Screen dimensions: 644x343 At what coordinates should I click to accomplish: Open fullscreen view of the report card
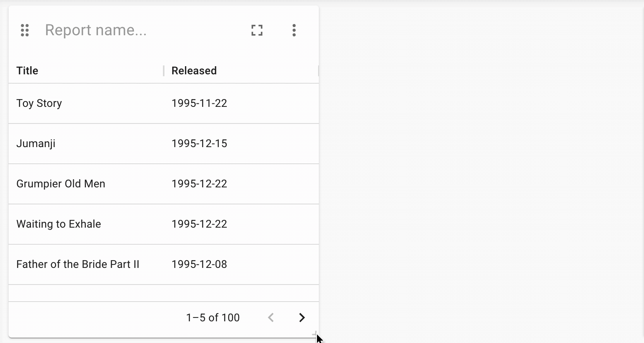pos(257,30)
